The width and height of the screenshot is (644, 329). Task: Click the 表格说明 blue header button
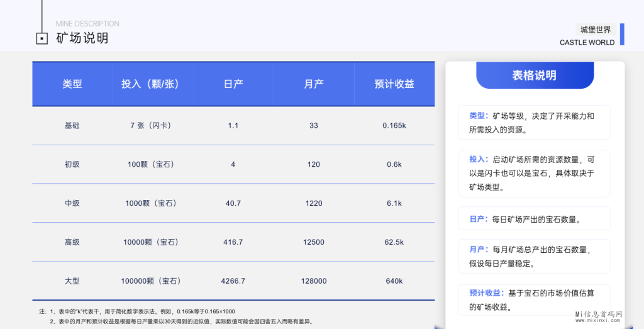(535, 75)
